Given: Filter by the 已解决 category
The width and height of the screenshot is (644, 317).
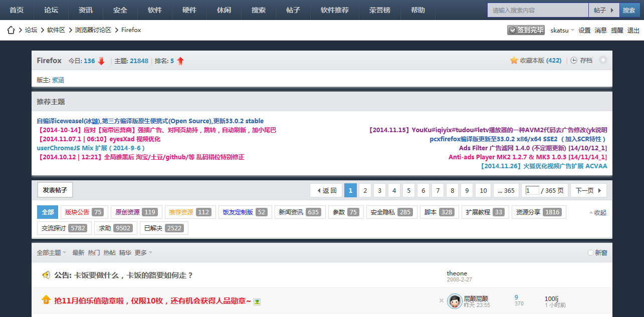Looking at the screenshot, I should (164, 228).
